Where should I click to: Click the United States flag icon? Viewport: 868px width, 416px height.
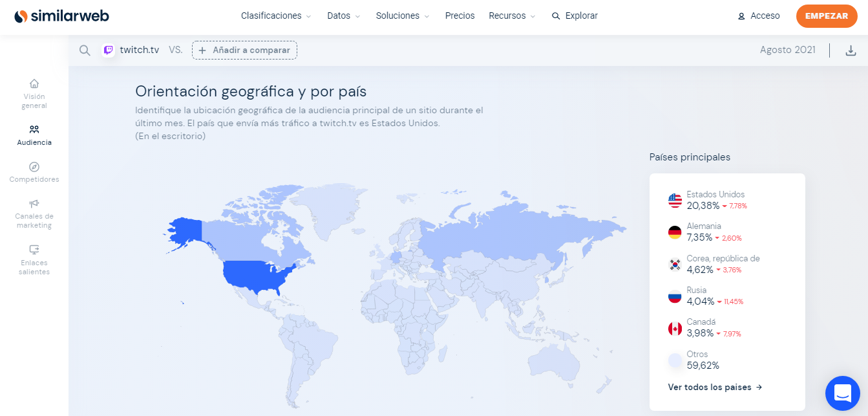click(x=675, y=201)
